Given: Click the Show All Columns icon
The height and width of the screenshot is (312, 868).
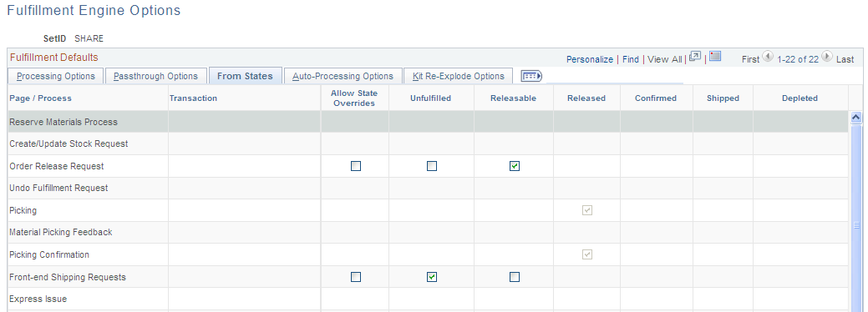Looking at the screenshot, I should coord(531,76).
